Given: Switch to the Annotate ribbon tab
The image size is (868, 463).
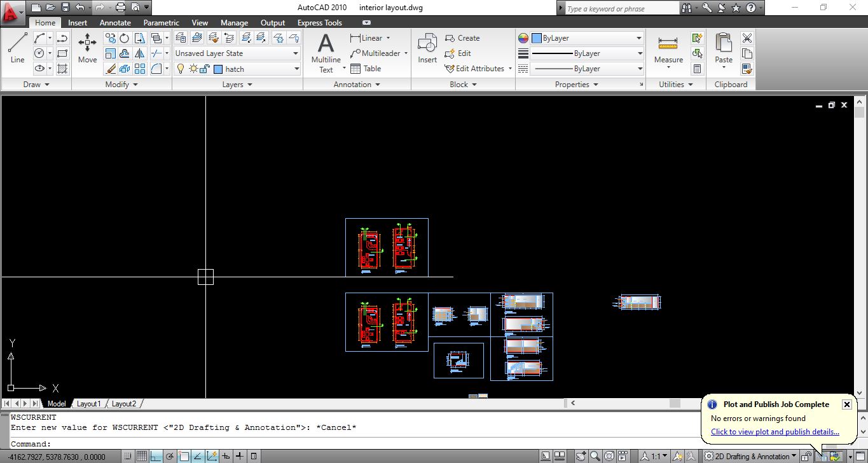Looking at the screenshot, I should 115,22.
